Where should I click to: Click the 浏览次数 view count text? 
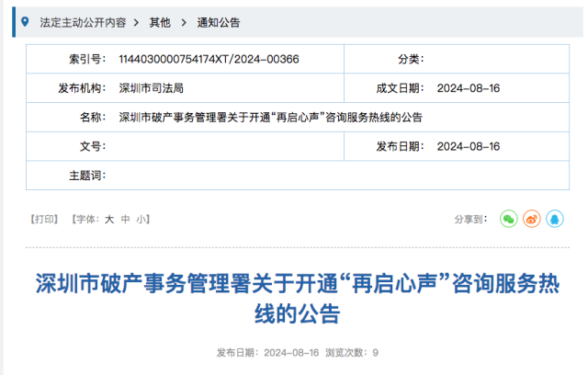[352, 353]
